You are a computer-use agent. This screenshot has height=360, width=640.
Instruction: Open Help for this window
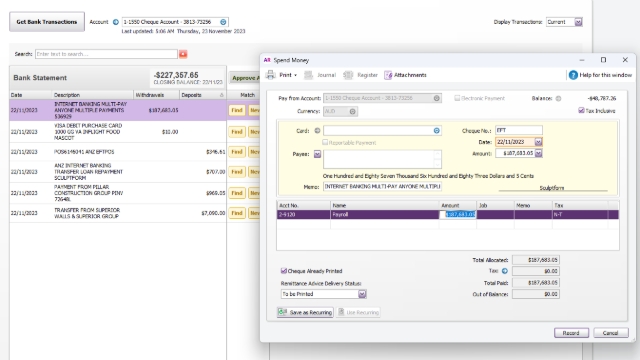(x=600, y=75)
